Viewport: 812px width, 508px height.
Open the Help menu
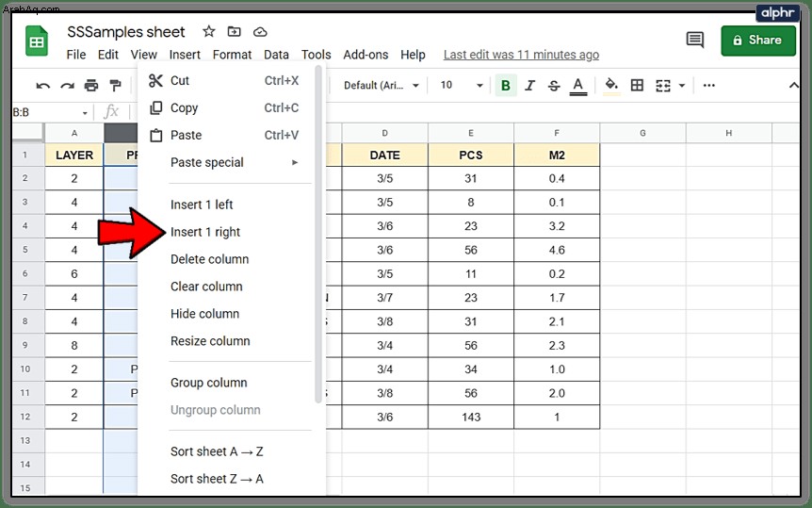(x=413, y=55)
